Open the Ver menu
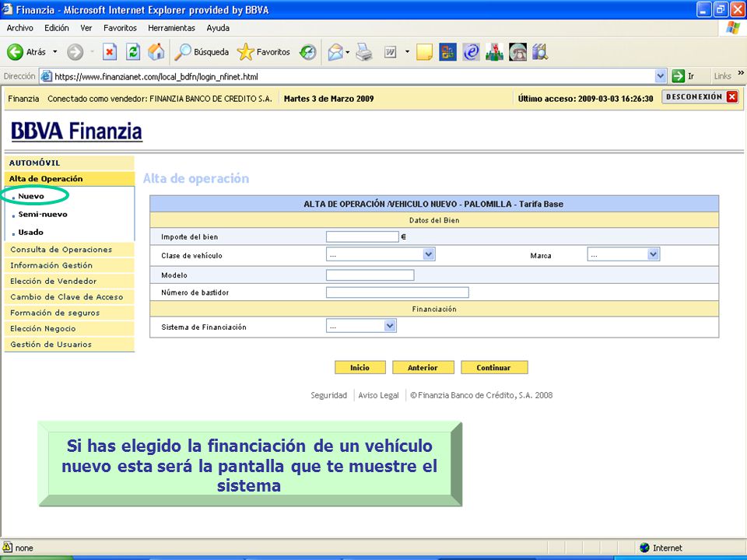This screenshot has width=747, height=560. (86, 28)
